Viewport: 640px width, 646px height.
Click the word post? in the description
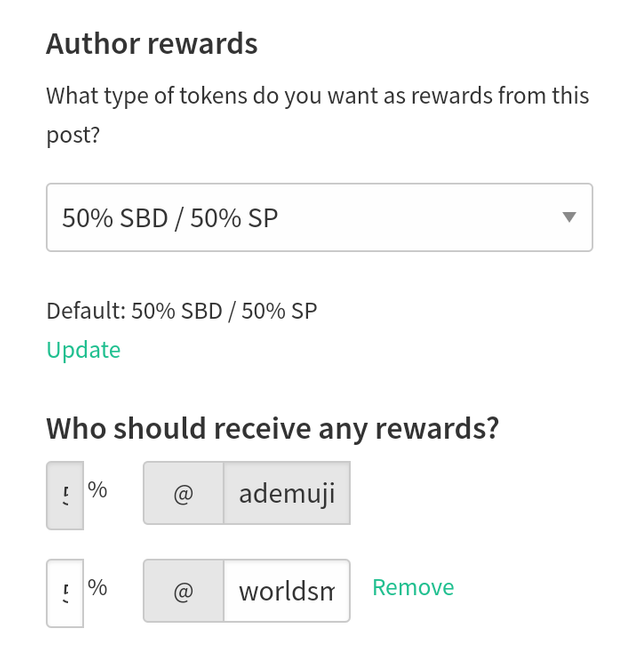pos(73,135)
